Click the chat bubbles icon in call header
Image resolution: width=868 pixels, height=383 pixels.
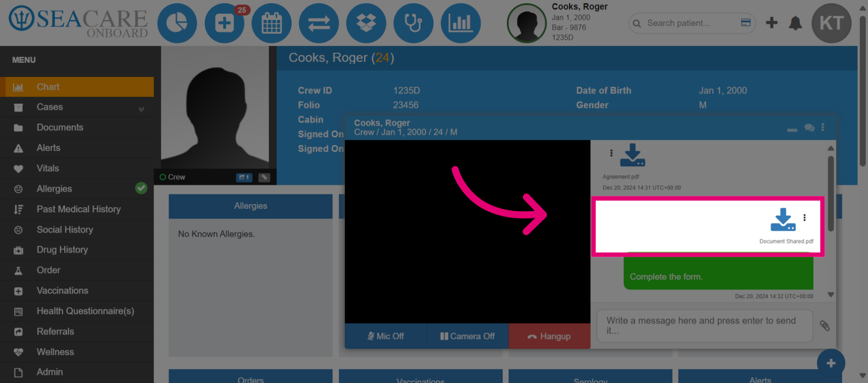(809, 128)
